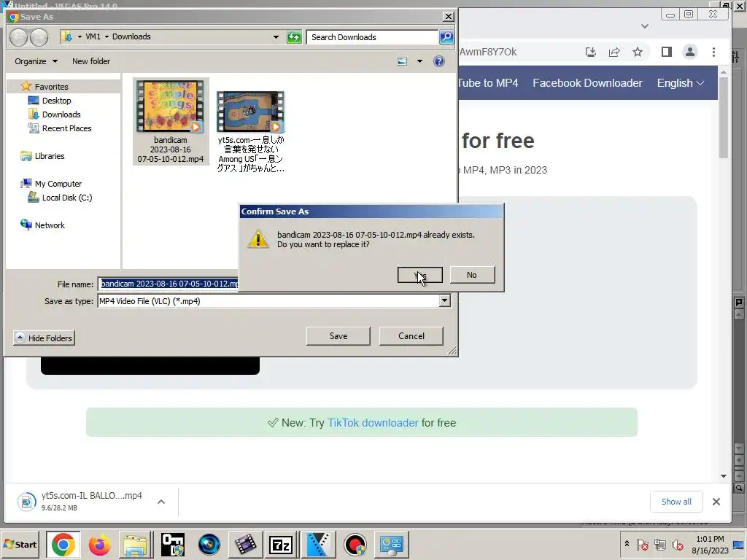The width and height of the screenshot is (747, 560).
Task: Open the Chrome profile icon
Action: click(x=690, y=52)
